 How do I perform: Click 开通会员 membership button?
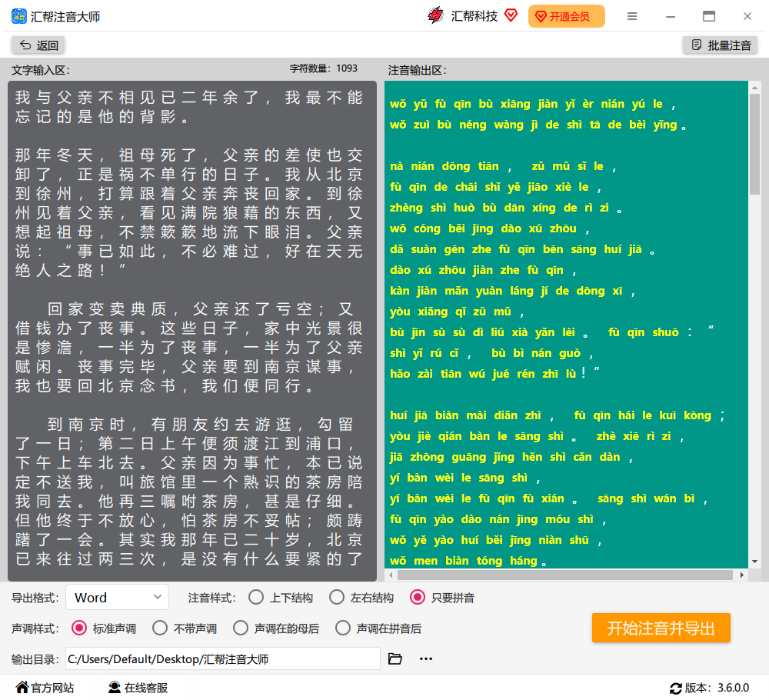(x=567, y=16)
